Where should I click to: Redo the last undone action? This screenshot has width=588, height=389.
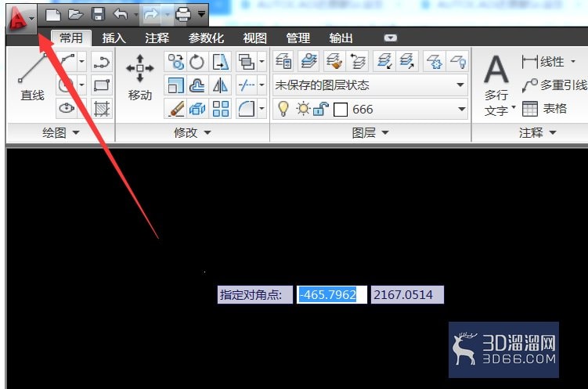point(151,15)
